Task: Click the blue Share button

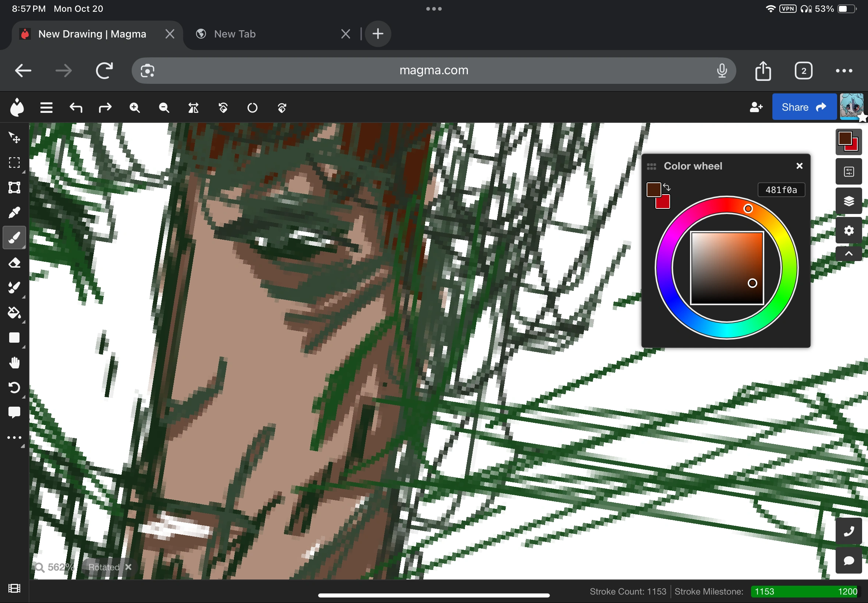Action: tap(804, 107)
